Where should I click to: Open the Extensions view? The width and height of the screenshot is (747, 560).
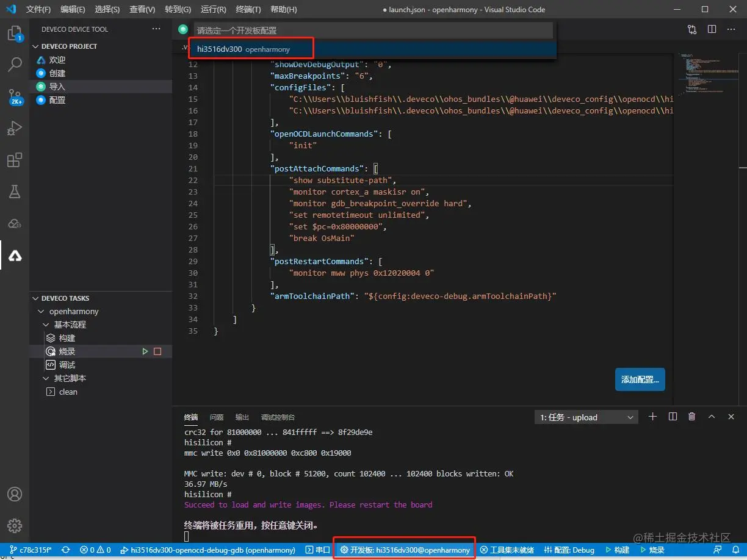(x=15, y=160)
